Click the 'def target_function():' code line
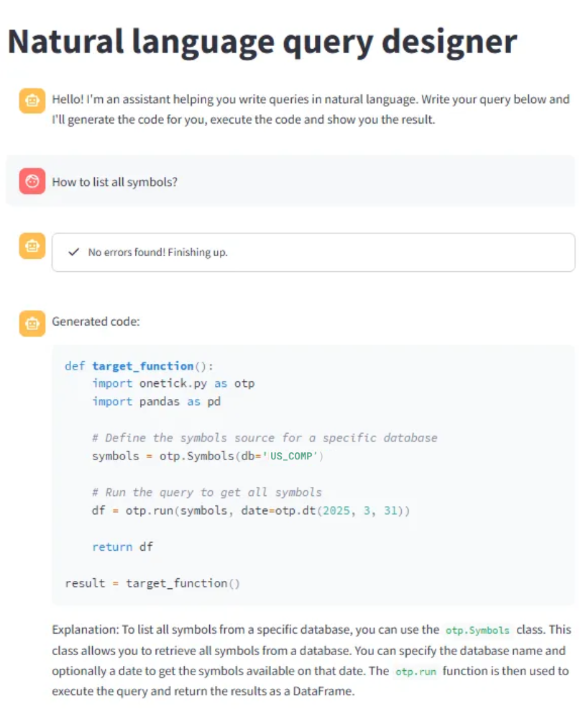This screenshot has height=709, width=588. (139, 366)
